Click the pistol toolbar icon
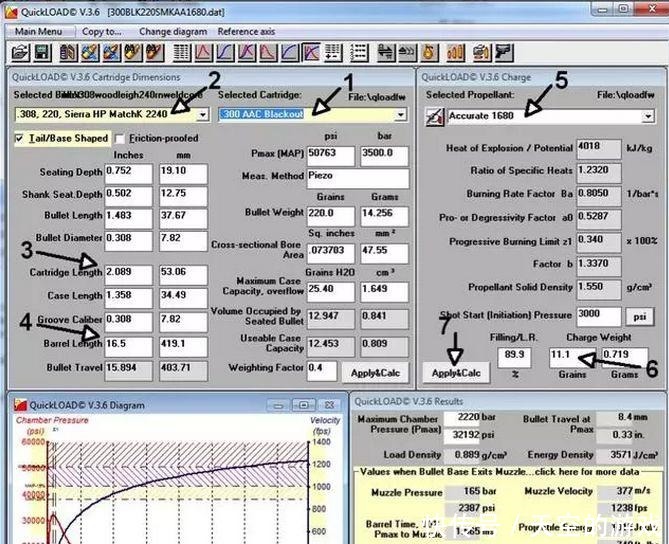The image size is (669, 544). click(504, 52)
